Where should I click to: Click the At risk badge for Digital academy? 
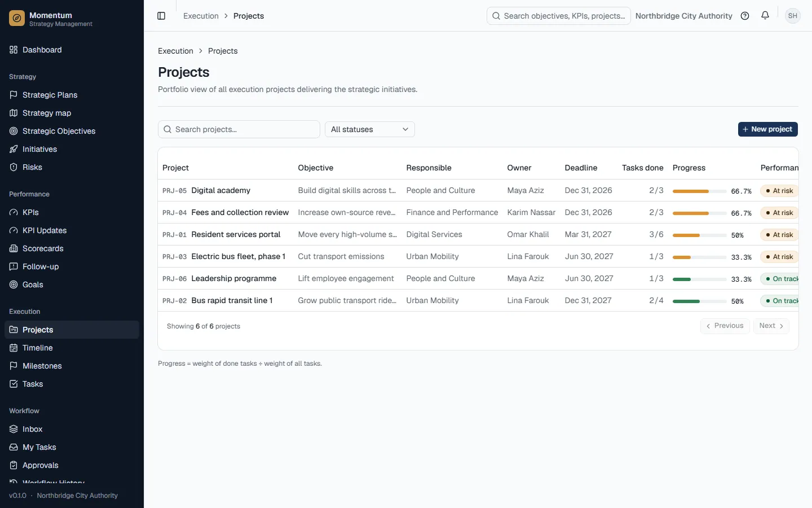point(779,191)
